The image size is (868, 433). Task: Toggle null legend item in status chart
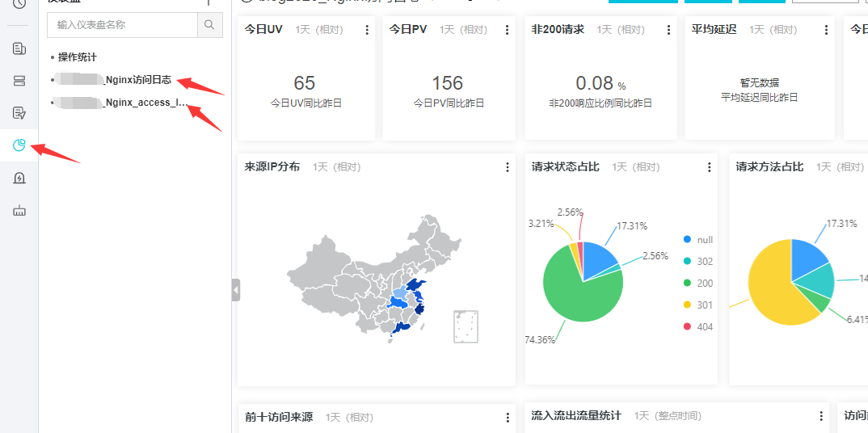(x=698, y=239)
